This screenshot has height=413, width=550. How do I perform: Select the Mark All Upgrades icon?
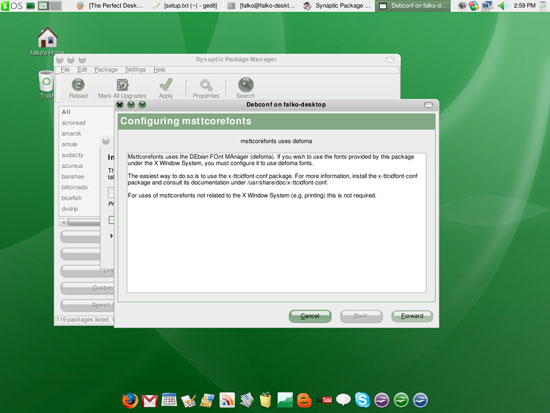pos(122,85)
